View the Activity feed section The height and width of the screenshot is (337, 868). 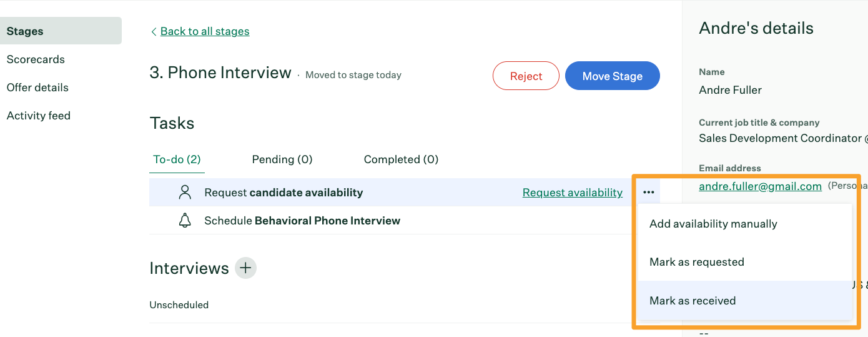(39, 116)
